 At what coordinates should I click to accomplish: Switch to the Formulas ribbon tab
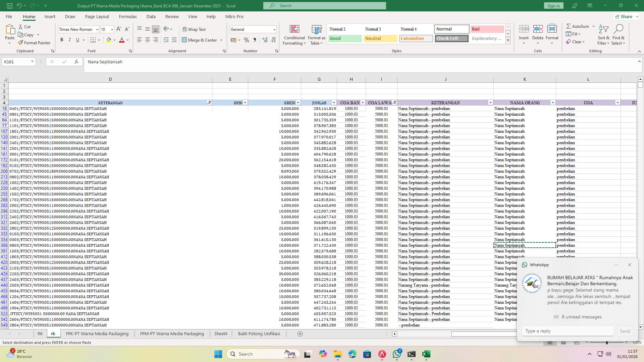[x=128, y=16]
